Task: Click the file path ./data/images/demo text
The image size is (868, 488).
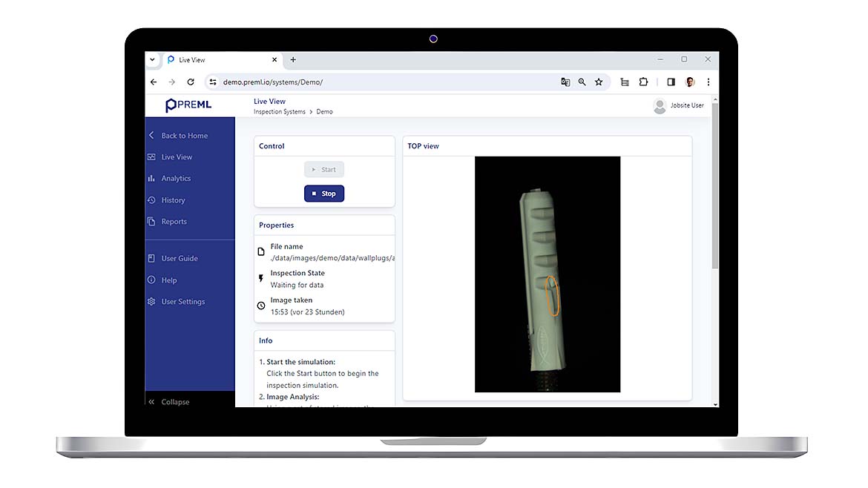Action: 332,258
